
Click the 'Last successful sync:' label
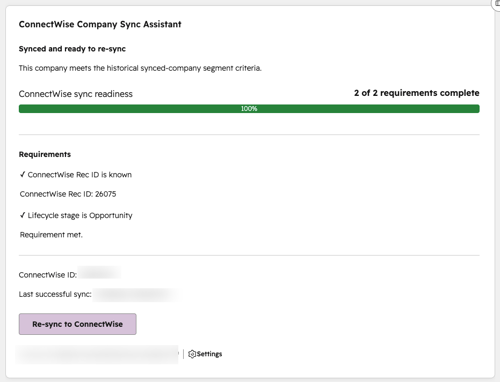[55, 294]
